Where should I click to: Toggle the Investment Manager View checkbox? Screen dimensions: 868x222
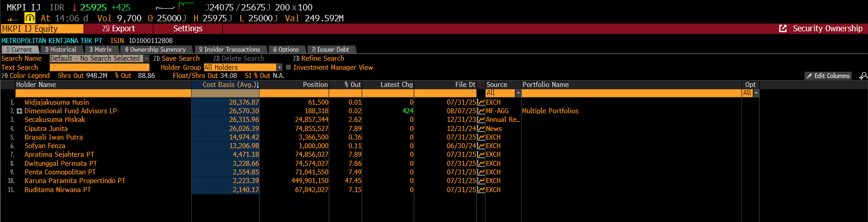click(289, 68)
